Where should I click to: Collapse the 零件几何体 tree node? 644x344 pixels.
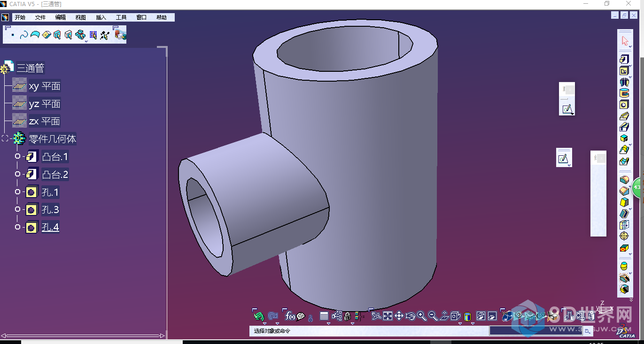(x=5, y=138)
